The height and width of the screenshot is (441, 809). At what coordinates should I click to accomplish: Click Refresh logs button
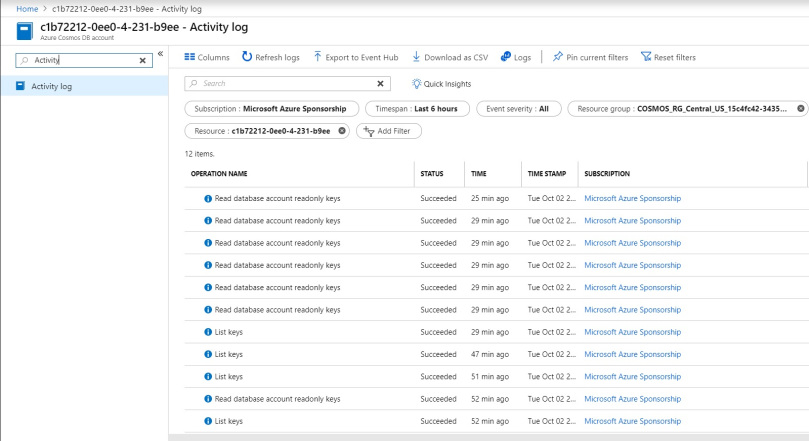tap(271, 57)
